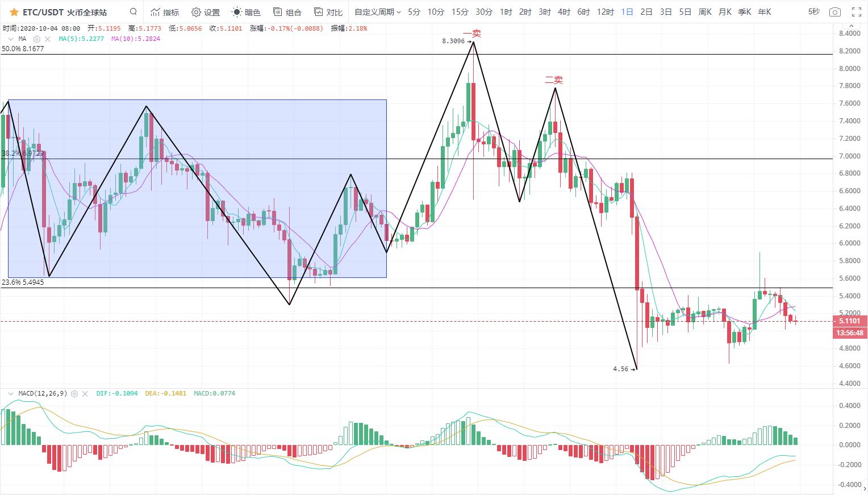Screen dimensions: 868x495
Task: Remove the MA indicator with its X
Action: tap(48, 39)
